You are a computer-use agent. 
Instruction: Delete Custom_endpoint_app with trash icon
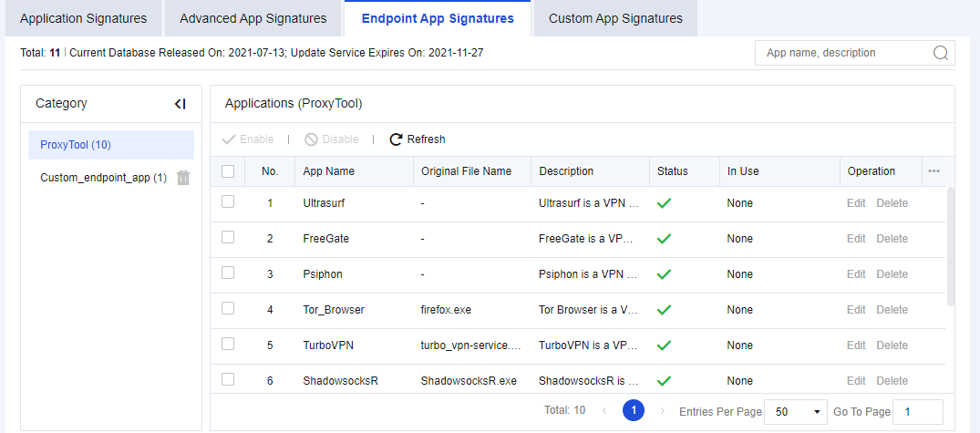click(x=183, y=178)
